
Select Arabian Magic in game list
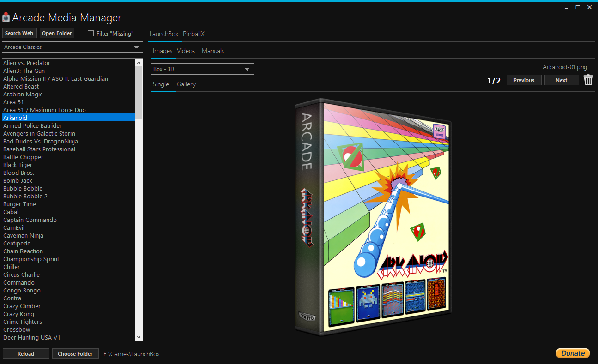tap(69, 95)
